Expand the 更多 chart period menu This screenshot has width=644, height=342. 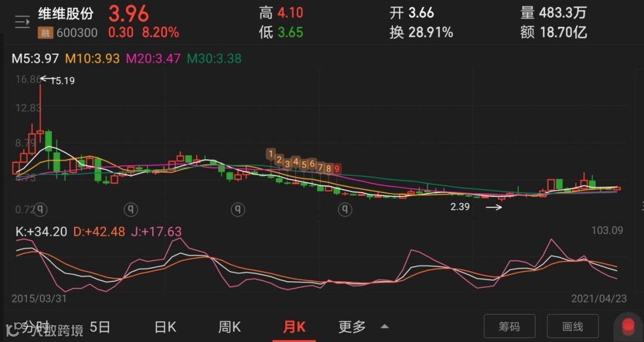click(x=364, y=327)
